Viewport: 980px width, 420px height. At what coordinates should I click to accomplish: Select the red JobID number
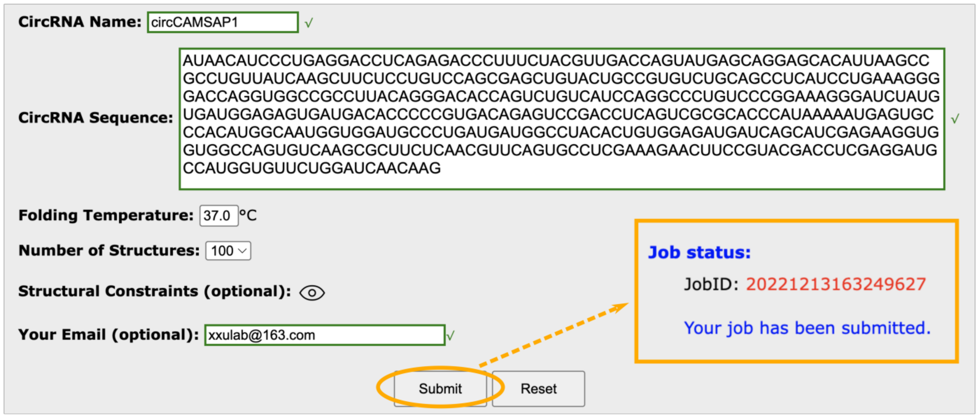pos(835,284)
